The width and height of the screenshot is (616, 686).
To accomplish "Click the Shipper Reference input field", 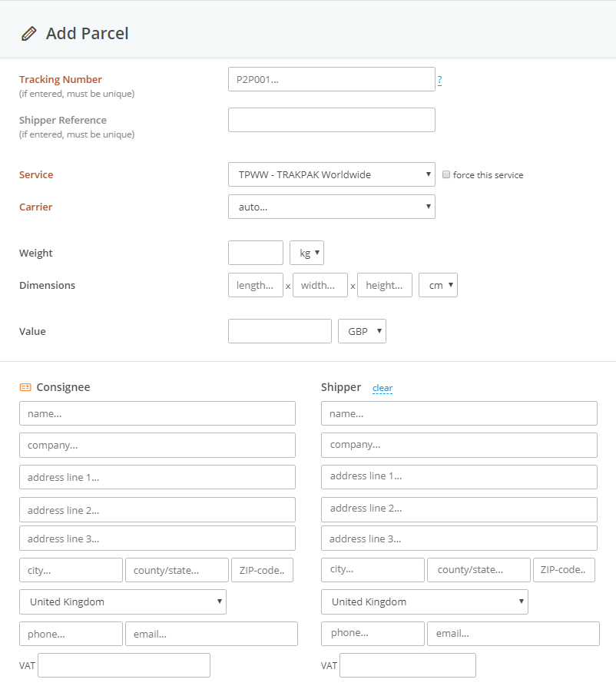I will tap(331, 120).
